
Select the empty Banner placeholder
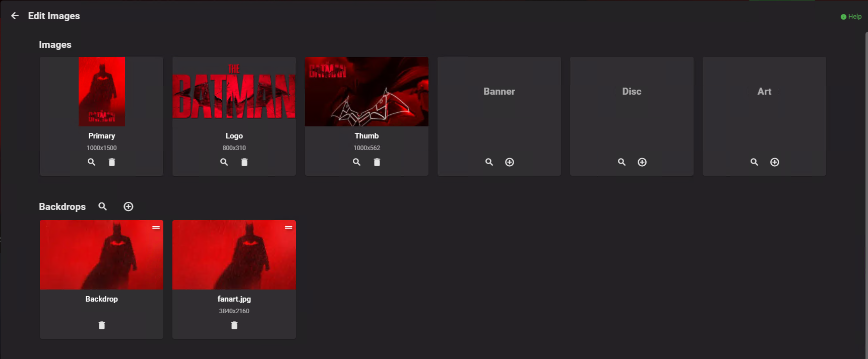click(499, 92)
